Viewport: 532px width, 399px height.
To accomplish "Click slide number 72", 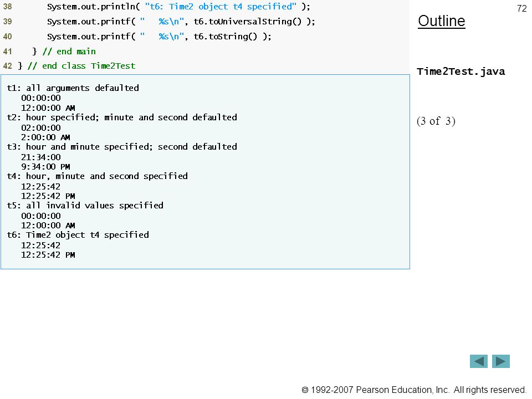I will click(x=521, y=8).
